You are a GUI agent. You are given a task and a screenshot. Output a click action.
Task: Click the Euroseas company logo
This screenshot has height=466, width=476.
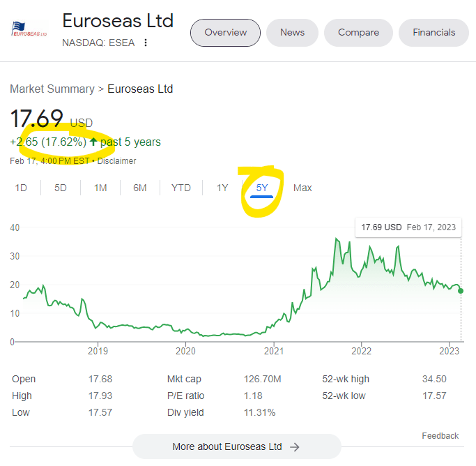pyautogui.click(x=29, y=29)
